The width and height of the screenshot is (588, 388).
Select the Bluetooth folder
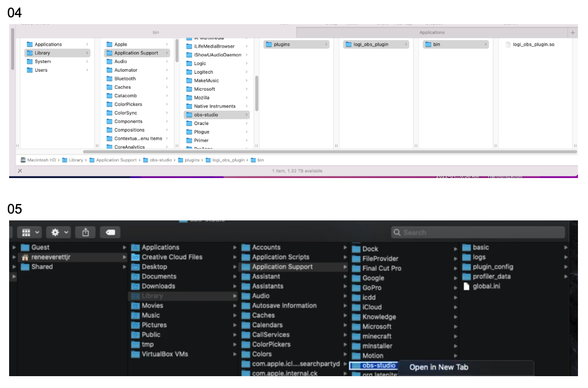(137, 79)
